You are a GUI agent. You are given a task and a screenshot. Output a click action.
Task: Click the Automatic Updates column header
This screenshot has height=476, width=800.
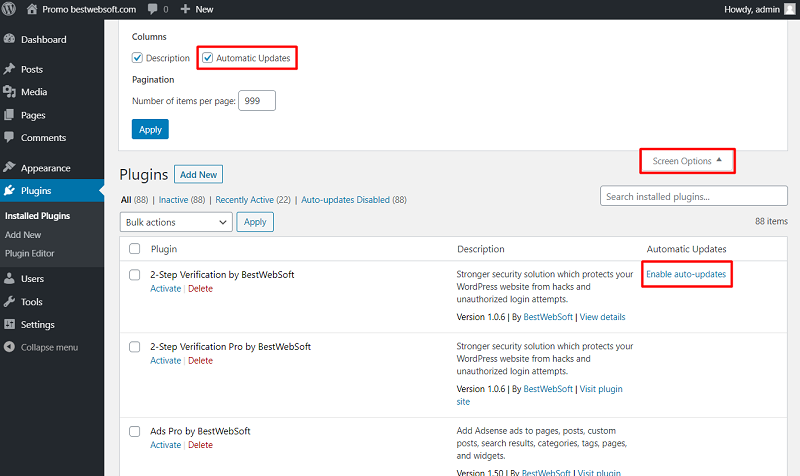pos(686,249)
